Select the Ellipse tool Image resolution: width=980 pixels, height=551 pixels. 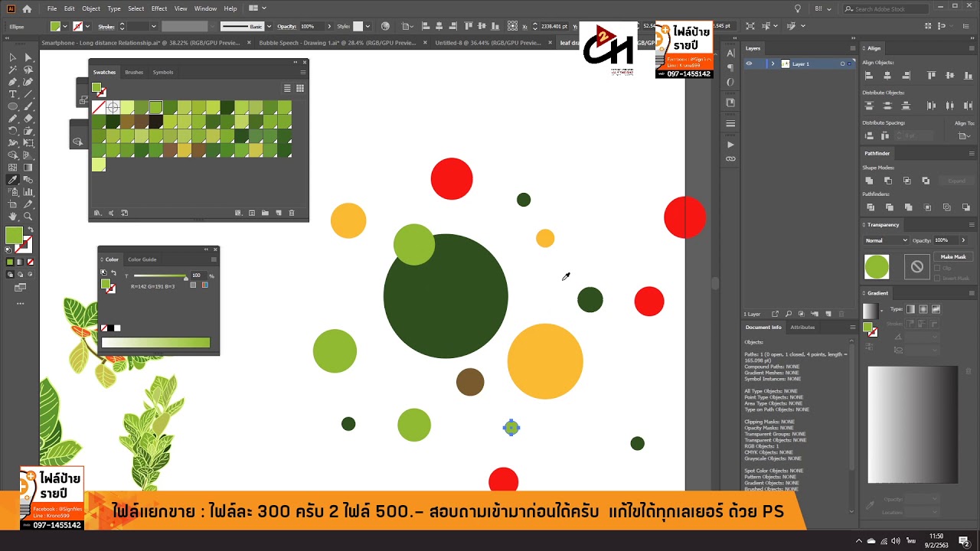click(13, 106)
